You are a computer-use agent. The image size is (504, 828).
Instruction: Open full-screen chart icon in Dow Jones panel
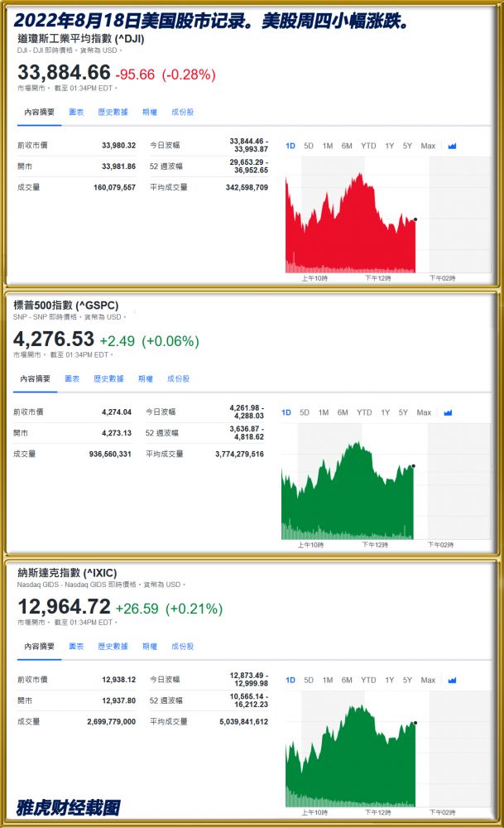pyautogui.click(x=452, y=146)
